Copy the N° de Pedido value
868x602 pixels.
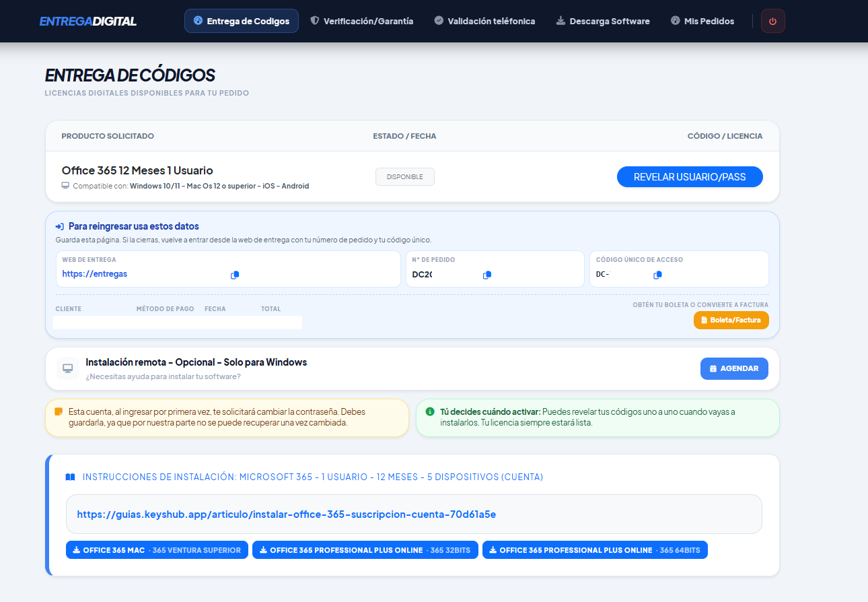[x=487, y=275]
